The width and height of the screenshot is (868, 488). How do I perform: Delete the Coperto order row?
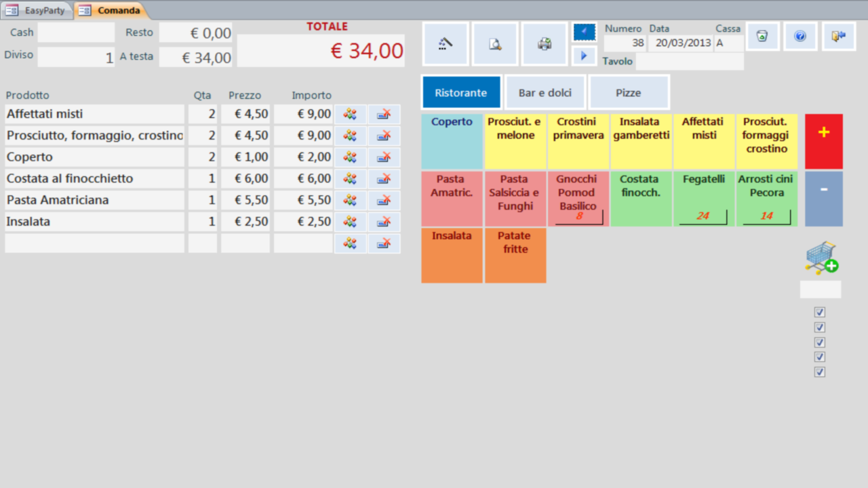coord(384,157)
